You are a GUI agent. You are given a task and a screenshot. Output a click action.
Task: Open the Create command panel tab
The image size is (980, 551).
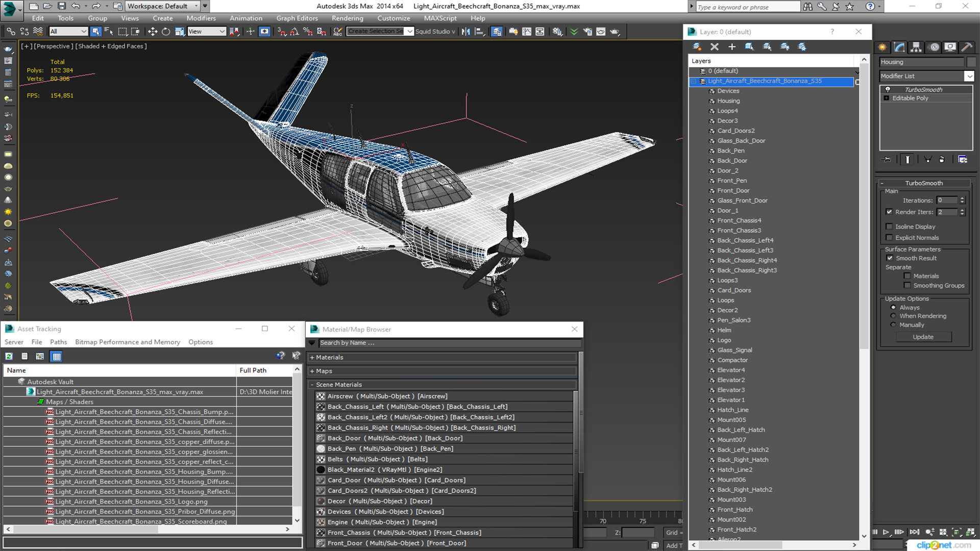pyautogui.click(x=883, y=47)
